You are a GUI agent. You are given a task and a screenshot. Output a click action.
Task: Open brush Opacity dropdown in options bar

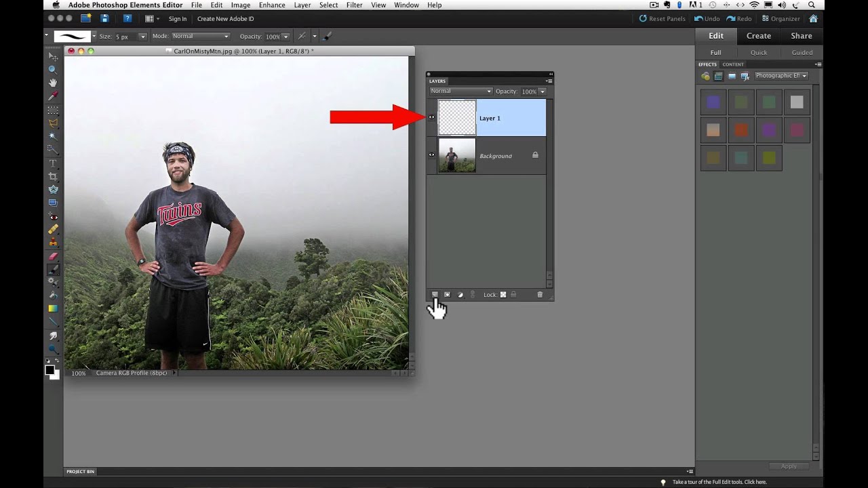(285, 37)
